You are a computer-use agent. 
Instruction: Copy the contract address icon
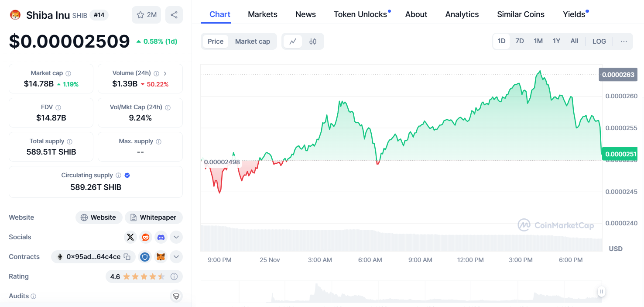pos(127,257)
